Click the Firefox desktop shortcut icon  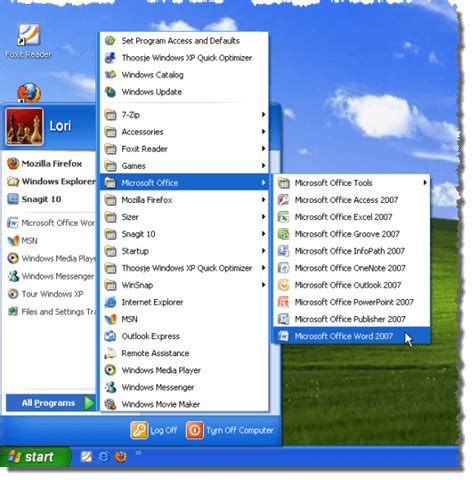(29, 93)
